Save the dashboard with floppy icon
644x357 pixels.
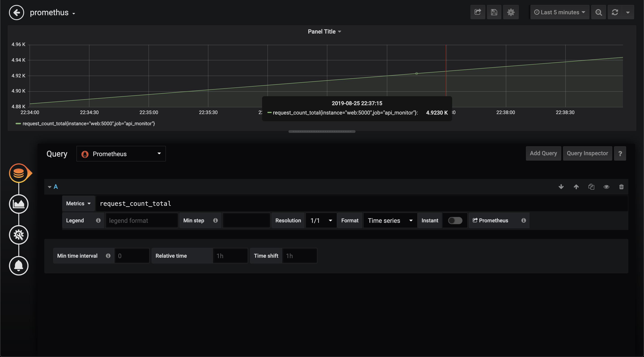point(494,12)
